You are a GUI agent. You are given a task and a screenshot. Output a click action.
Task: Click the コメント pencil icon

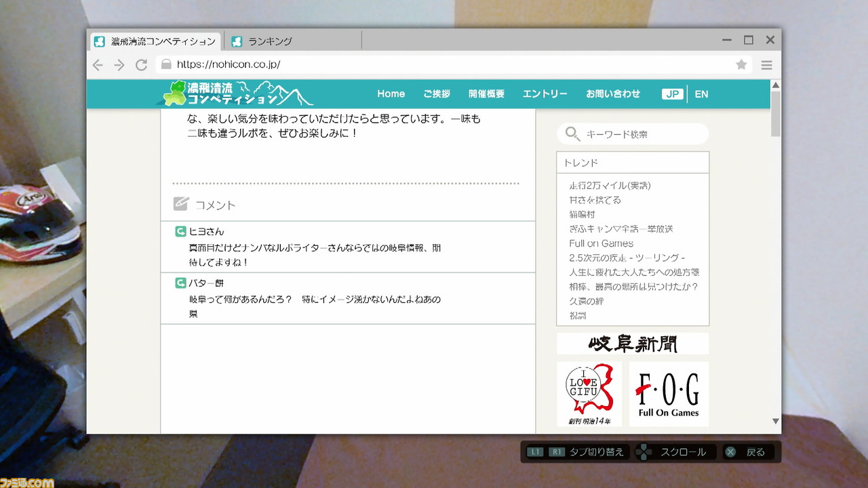pyautogui.click(x=180, y=203)
